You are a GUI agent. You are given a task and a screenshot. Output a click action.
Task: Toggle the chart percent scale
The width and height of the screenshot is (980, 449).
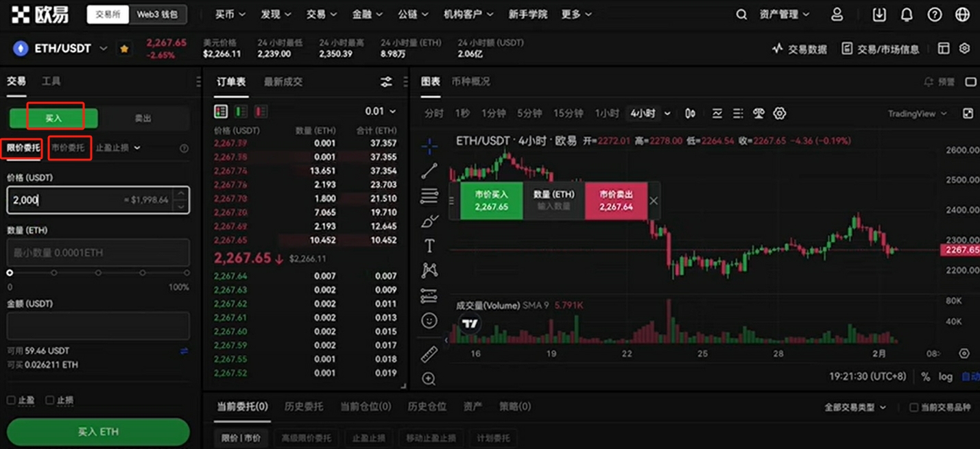click(x=926, y=376)
